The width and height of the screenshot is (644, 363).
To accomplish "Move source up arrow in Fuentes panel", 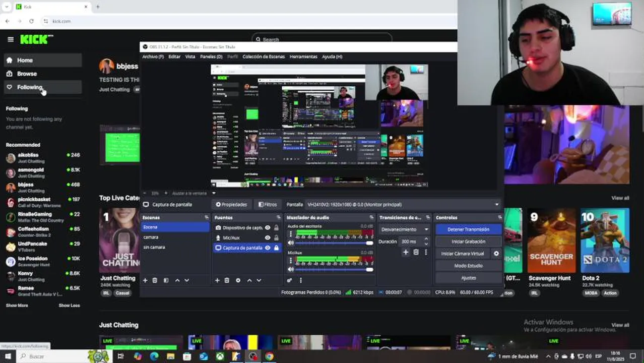I will 249,280.
